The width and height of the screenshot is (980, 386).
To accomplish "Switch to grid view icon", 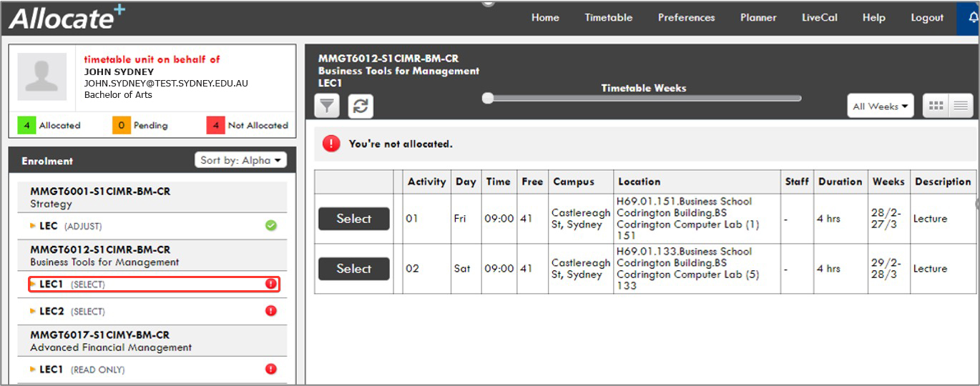I will pyautogui.click(x=935, y=106).
